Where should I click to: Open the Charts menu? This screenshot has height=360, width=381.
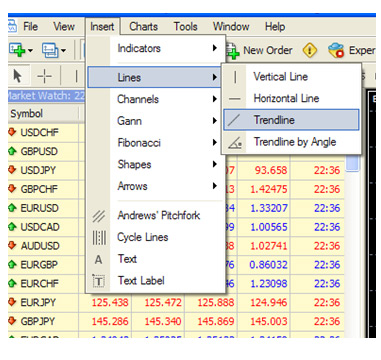[x=143, y=27]
